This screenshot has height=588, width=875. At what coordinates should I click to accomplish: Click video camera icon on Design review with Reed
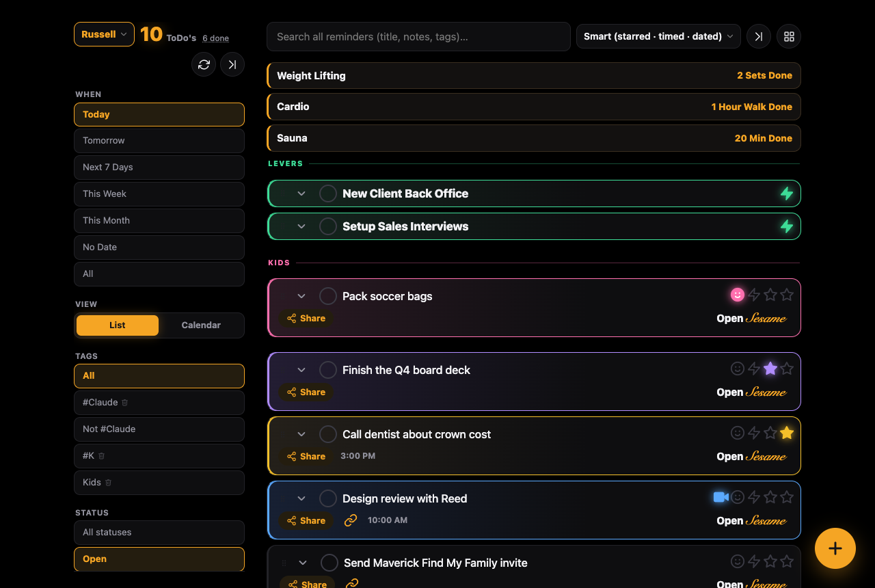tap(721, 497)
